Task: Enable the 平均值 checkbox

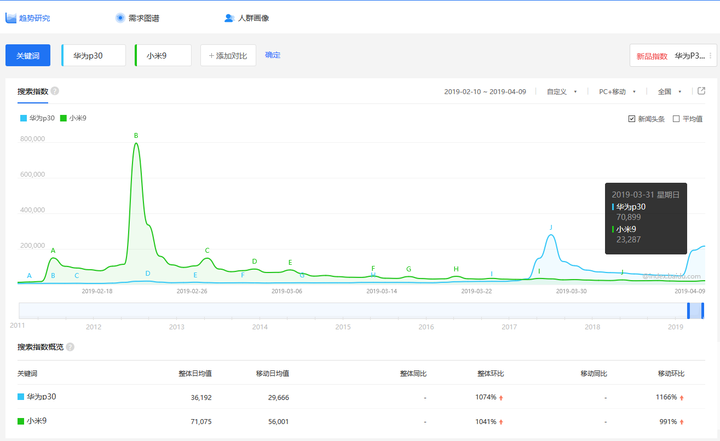Action: [x=676, y=119]
